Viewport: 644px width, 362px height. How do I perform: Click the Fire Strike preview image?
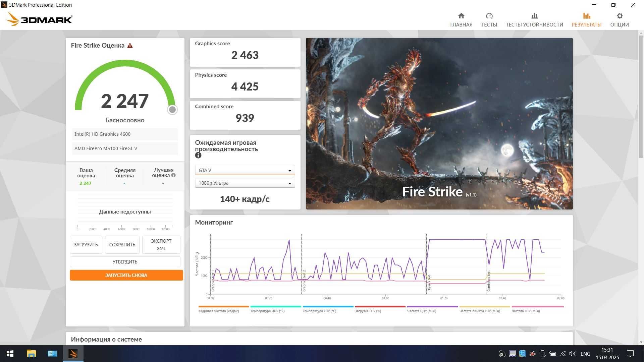pyautogui.click(x=439, y=124)
